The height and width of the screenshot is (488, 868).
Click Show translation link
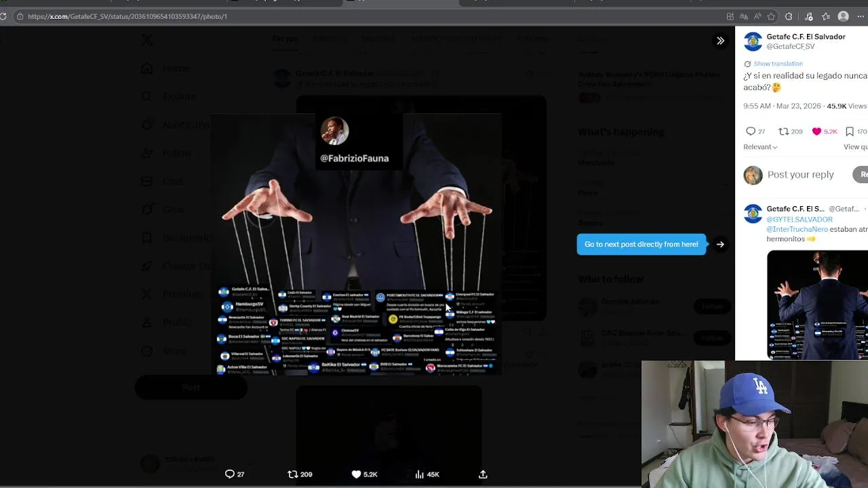(x=778, y=64)
